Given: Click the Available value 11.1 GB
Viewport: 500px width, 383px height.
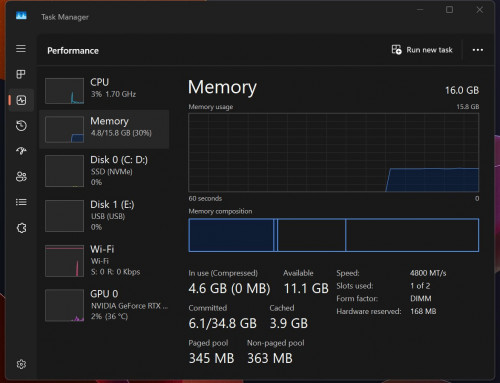Looking at the screenshot, I should point(306,289).
